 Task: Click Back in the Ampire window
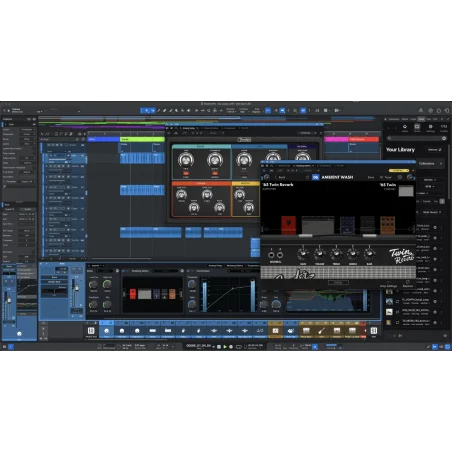coord(280,177)
